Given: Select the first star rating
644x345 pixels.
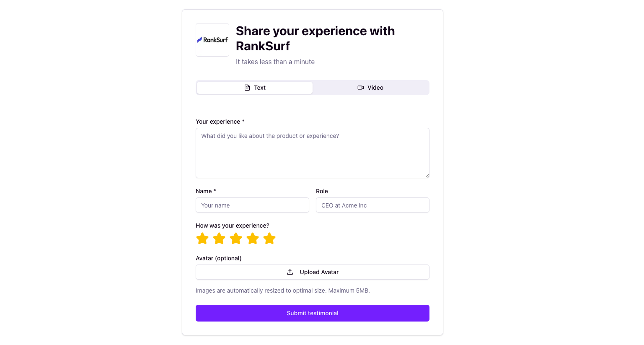Looking at the screenshot, I should 202,238.
